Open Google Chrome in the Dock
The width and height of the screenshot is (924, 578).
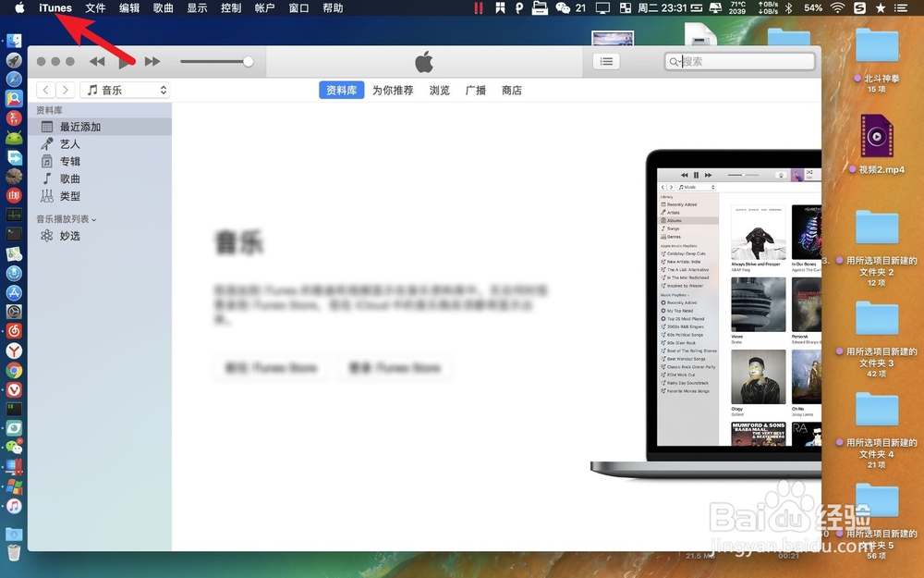(14, 371)
